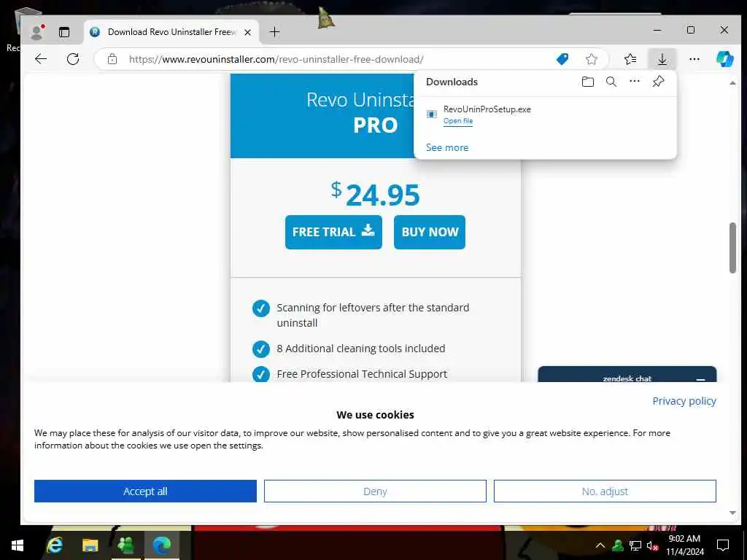
Task: Open File Explorer from taskbar
Action: point(90,545)
